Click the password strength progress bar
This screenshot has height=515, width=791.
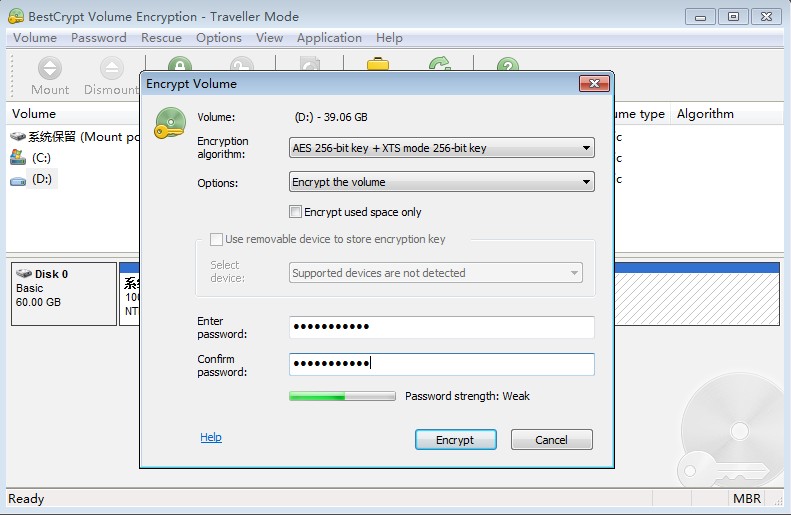(342, 396)
